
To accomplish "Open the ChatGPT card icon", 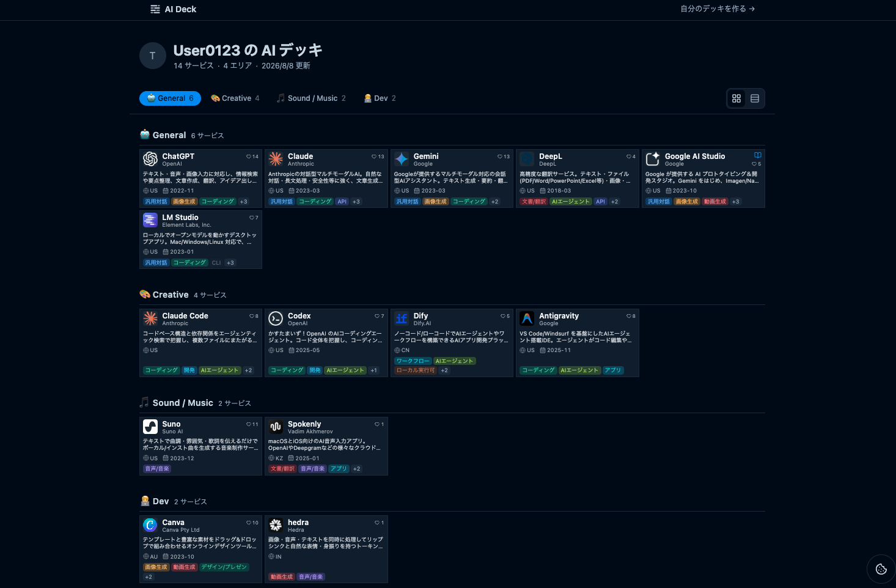I will pos(150,159).
